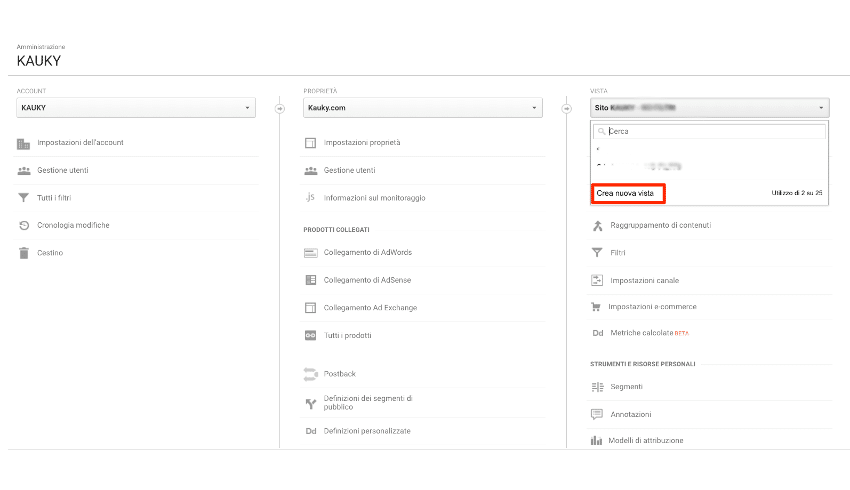Open the Postback settings
Image resolution: width=850 pixels, height=490 pixels.
[x=340, y=374]
